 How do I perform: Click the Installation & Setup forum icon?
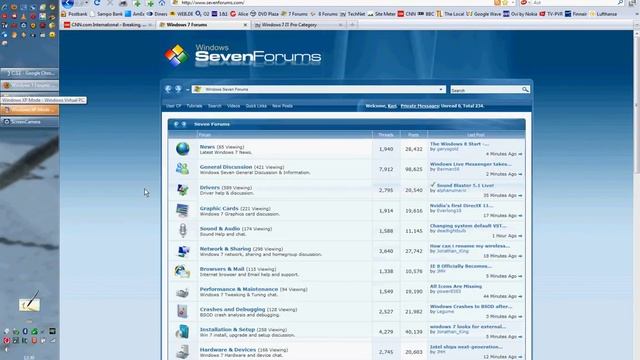click(x=182, y=331)
